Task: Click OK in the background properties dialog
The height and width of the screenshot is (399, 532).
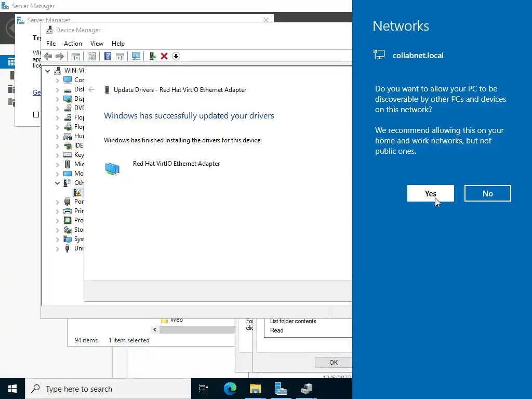Action: pos(333,362)
